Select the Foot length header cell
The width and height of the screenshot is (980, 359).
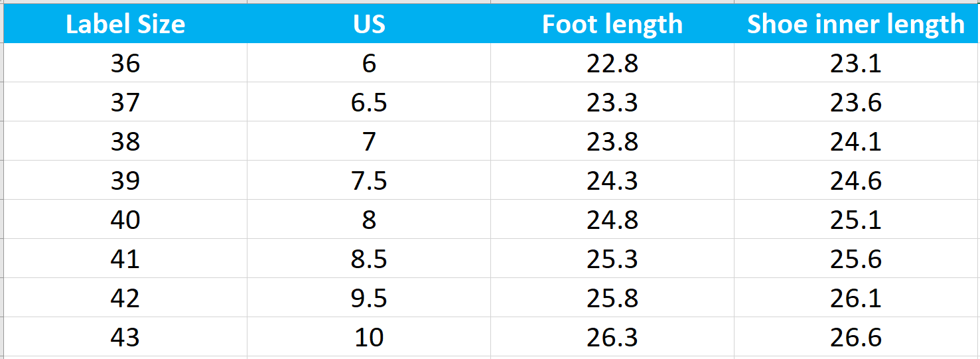[x=612, y=25]
